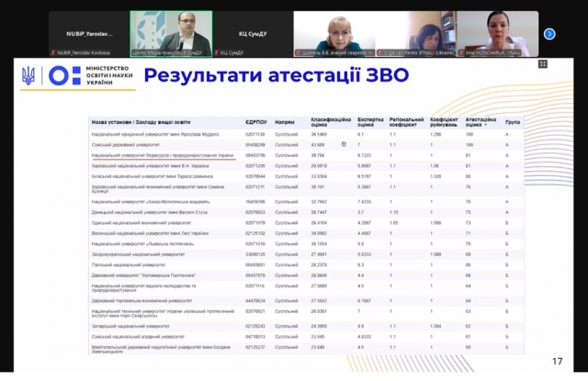Select the вчений секретар participant video
588x381 pixels.
pos(334,34)
